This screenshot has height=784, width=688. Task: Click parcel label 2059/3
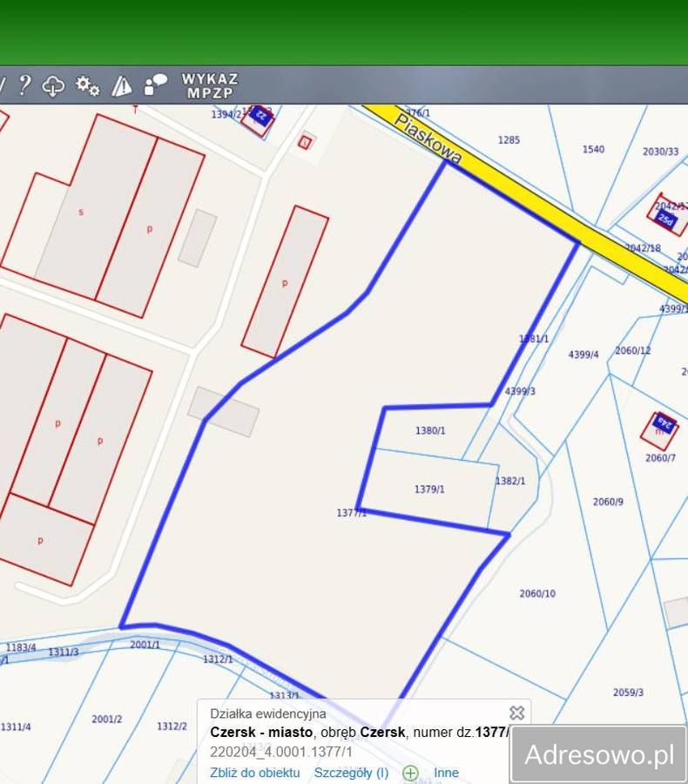pyautogui.click(x=628, y=693)
